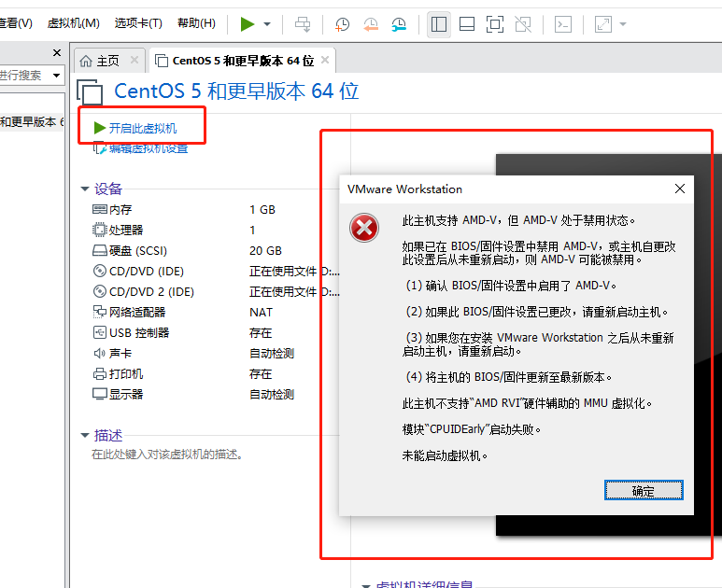Screen dimensions: 722x588
Task: Click the sound card speaker icon
Action: (99, 353)
